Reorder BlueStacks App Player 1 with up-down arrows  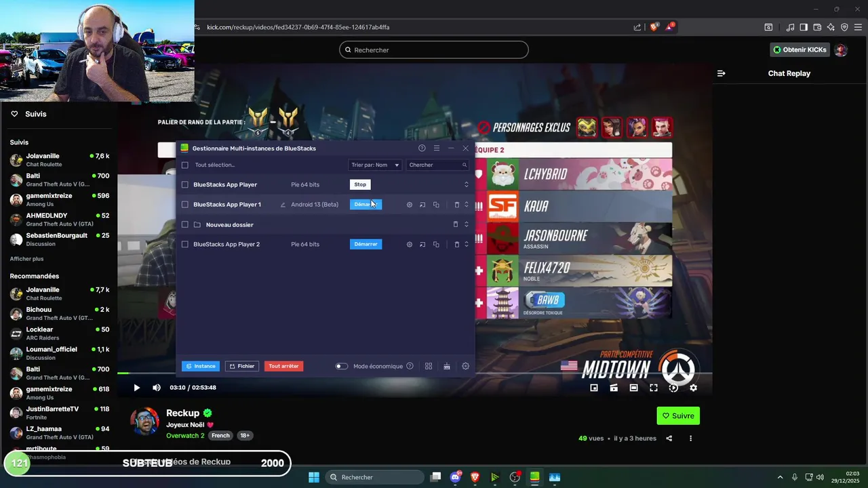tap(466, 205)
